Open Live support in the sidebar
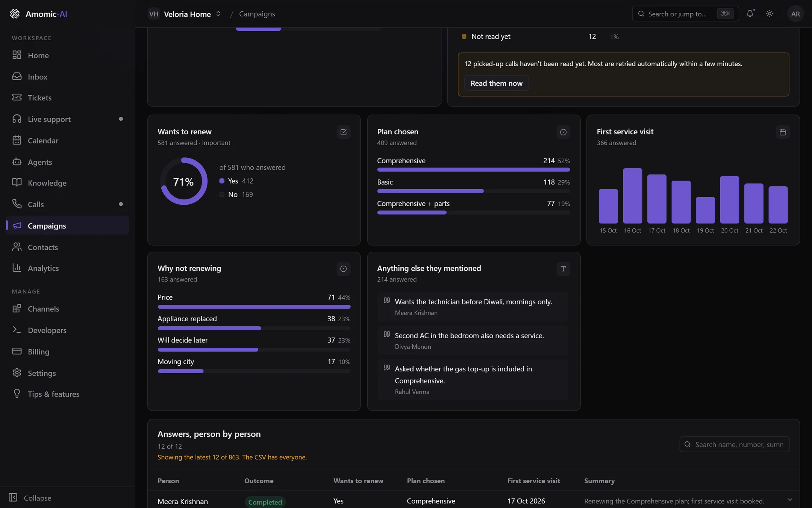This screenshot has width=812, height=508. pyautogui.click(x=68, y=119)
